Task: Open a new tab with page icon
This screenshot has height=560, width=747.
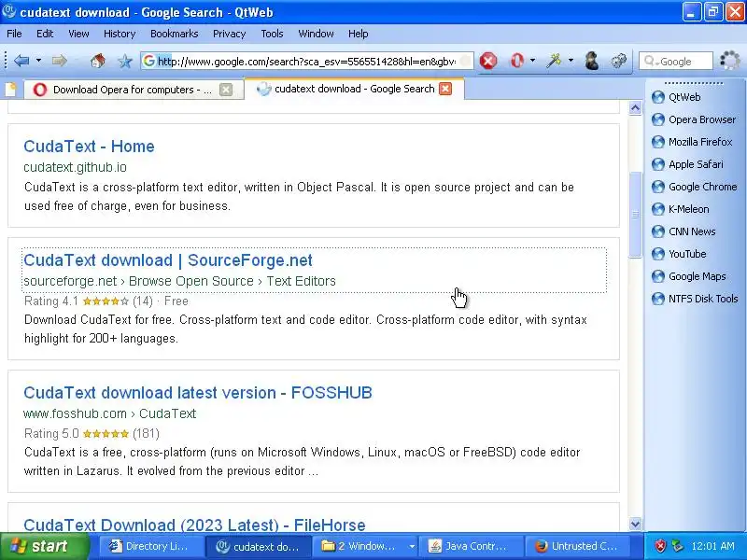Action: coord(10,90)
